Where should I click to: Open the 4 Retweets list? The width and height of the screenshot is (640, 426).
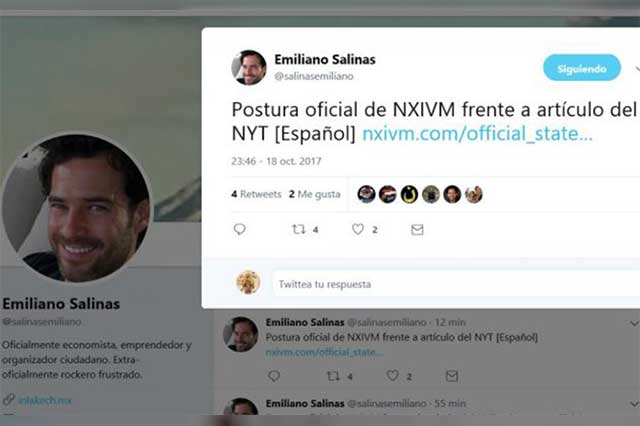coord(256,194)
